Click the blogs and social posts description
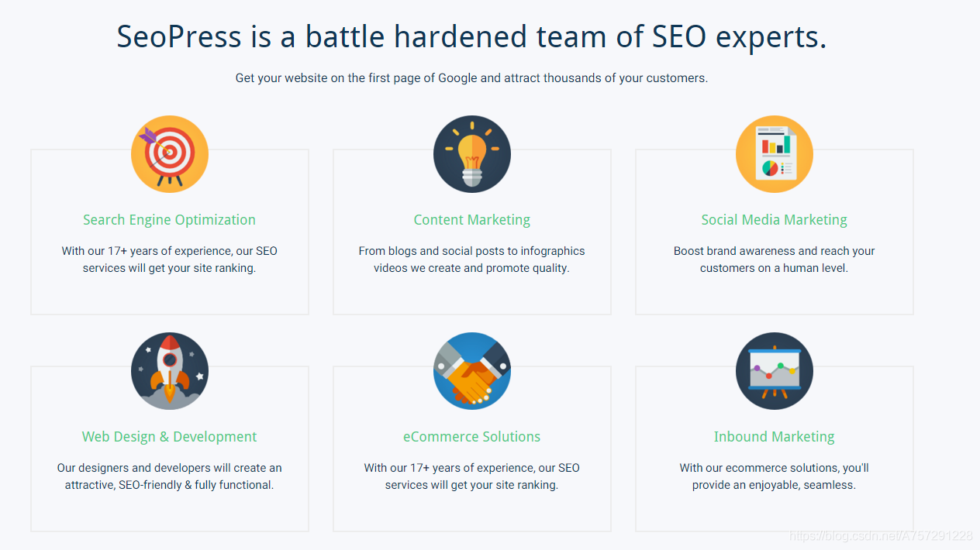This screenshot has width=980, height=550. pos(472,260)
